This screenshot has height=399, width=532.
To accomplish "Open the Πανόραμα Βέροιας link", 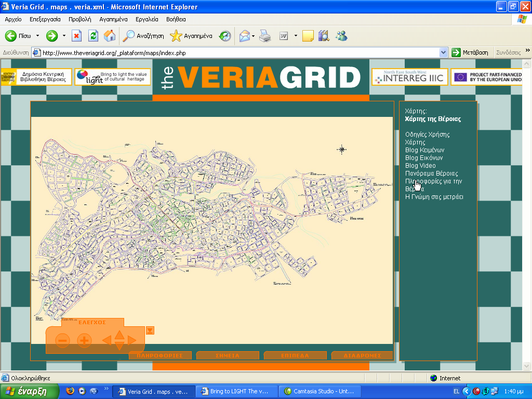I will 432,174.
